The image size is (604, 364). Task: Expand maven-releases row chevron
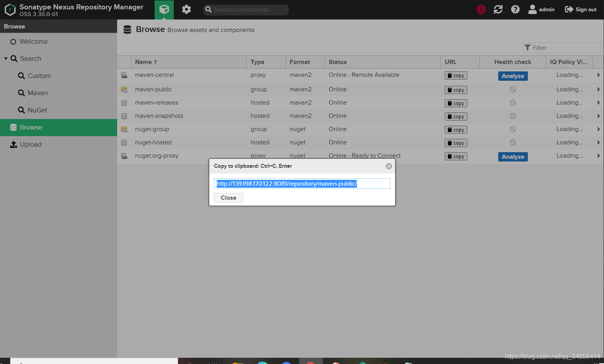[x=598, y=103]
